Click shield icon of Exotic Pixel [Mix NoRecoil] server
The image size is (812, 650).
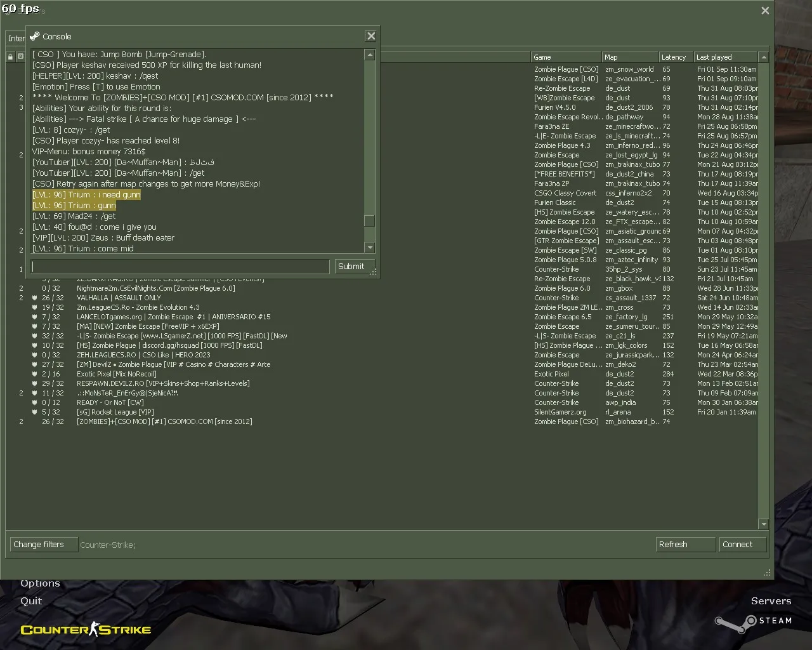coord(35,374)
